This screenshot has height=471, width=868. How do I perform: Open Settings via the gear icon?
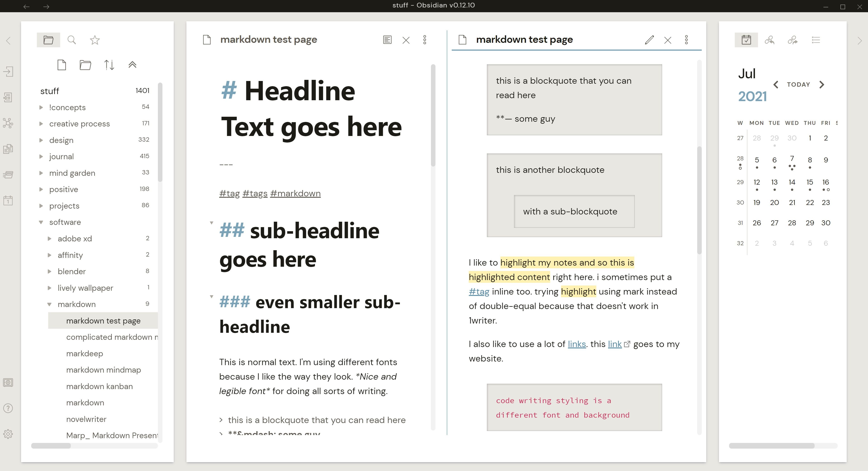(x=8, y=434)
